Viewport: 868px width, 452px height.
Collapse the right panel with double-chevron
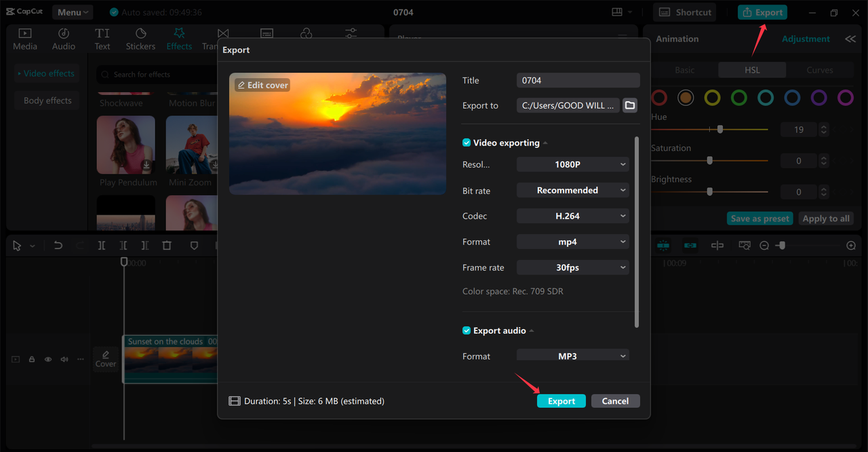850,39
